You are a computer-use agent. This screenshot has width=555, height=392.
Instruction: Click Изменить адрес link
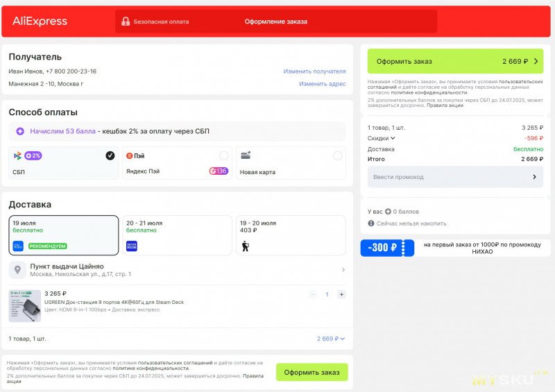coord(322,84)
